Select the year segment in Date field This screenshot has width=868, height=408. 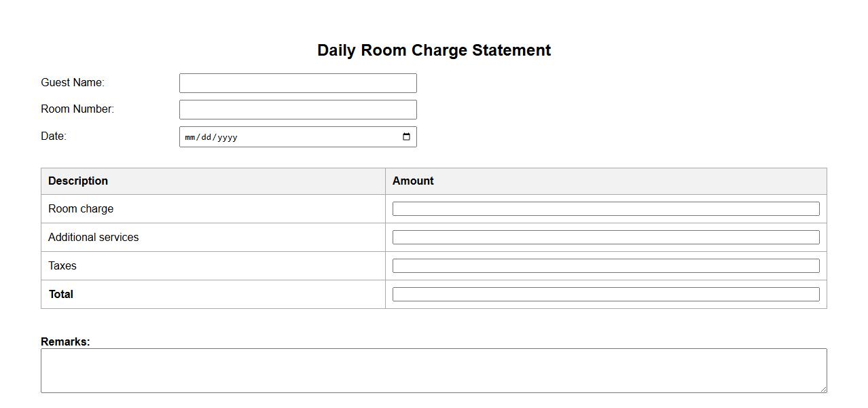tap(227, 137)
